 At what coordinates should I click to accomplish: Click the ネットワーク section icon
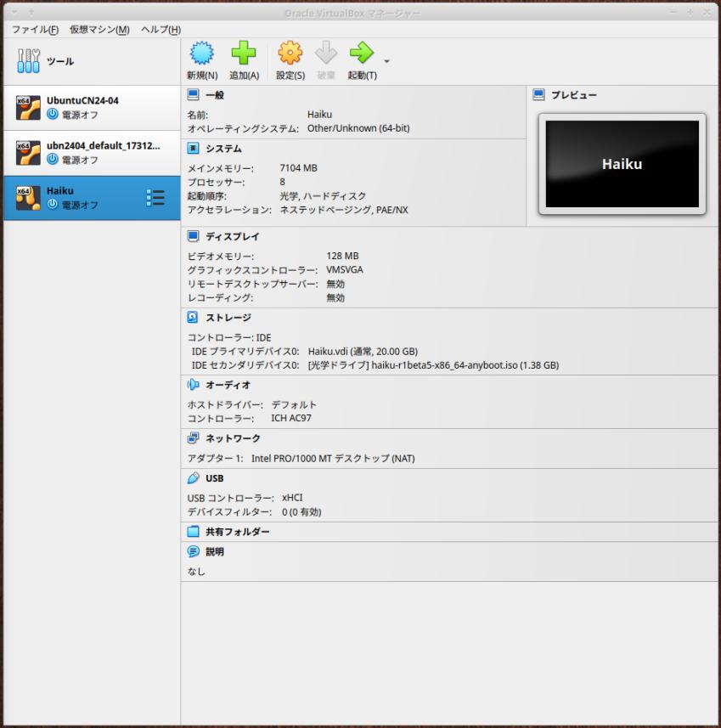(193, 437)
